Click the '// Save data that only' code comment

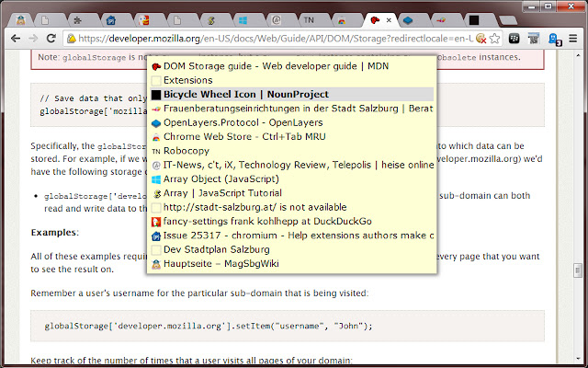tap(93, 98)
